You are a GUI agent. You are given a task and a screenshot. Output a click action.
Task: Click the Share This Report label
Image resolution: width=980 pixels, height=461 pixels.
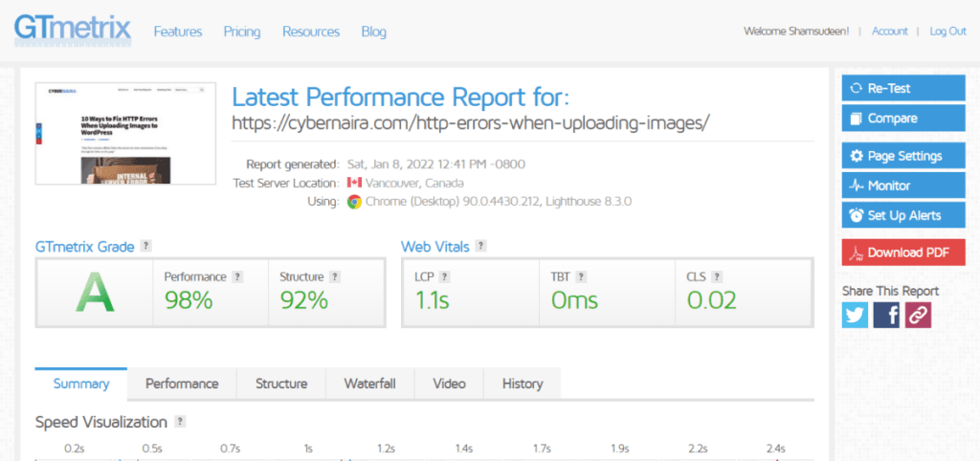pos(890,291)
